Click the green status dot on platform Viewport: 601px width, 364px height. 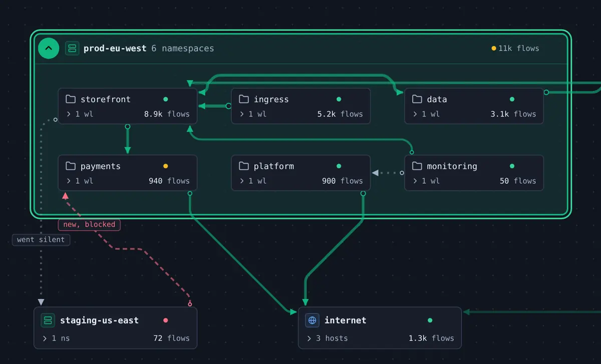[x=339, y=166]
